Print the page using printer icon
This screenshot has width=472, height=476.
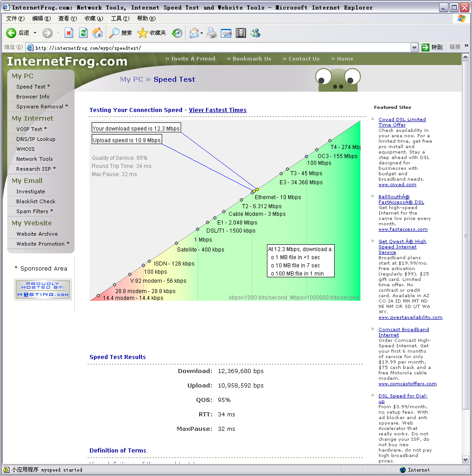pos(212,33)
